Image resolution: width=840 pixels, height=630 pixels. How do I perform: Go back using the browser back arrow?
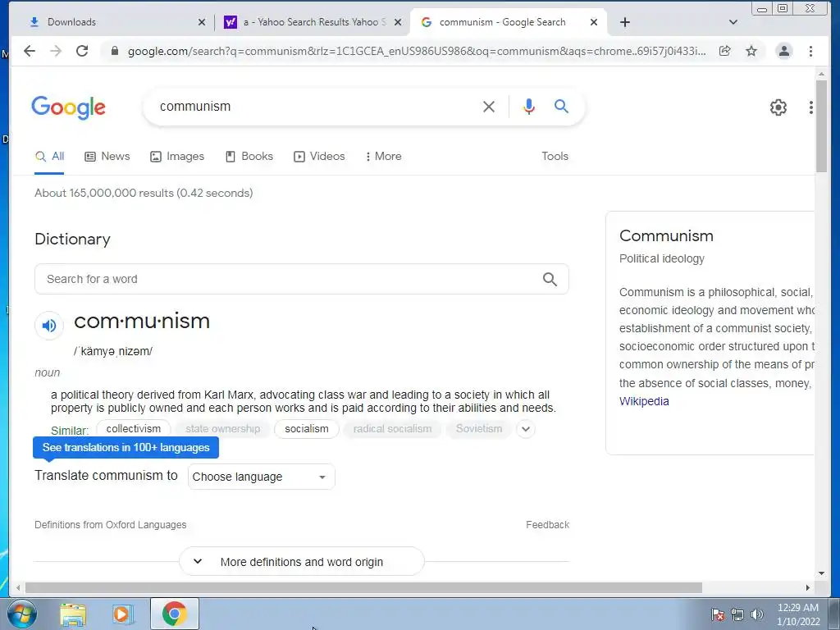click(30, 51)
